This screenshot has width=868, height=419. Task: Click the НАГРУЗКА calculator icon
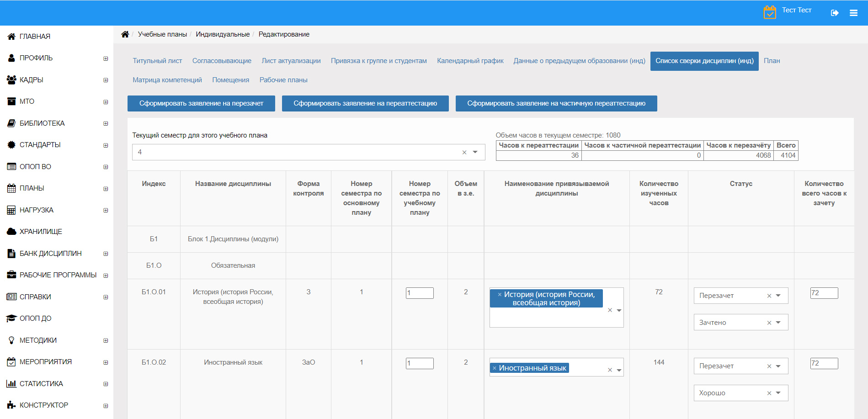11,210
